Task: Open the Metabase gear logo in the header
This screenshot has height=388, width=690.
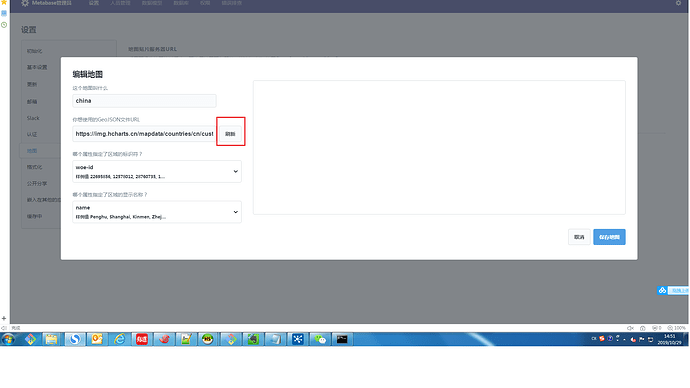Action: pos(25,3)
